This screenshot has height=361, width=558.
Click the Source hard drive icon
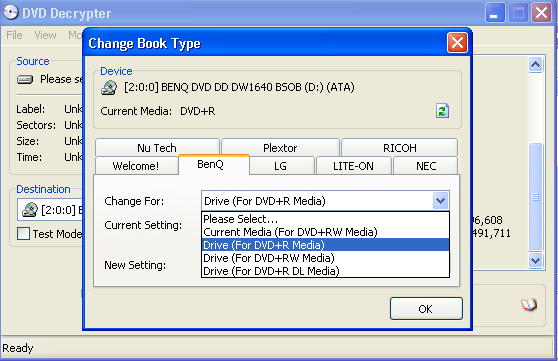(x=25, y=79)
